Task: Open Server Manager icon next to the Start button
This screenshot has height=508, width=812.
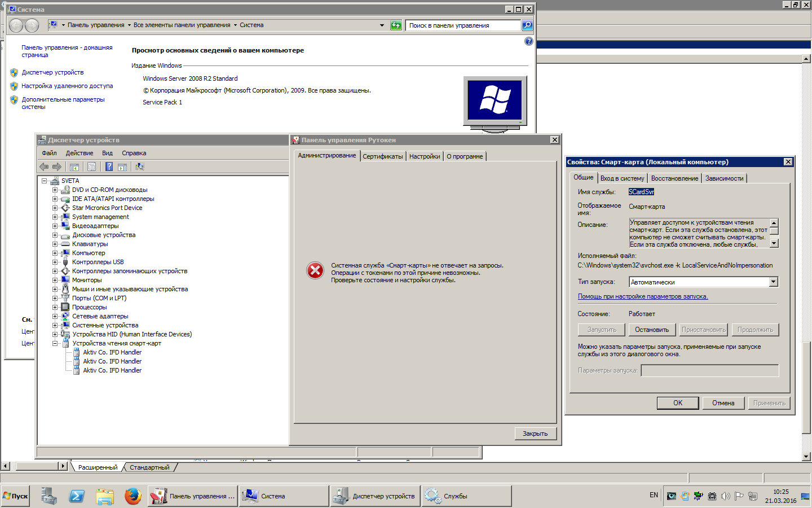Action: pos(49,496)
